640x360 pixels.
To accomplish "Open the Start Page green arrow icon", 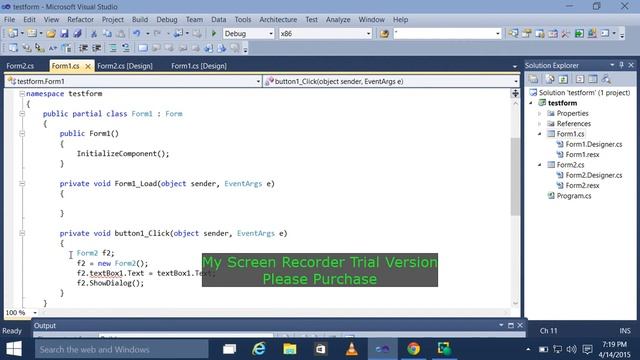I will [x=579, y=33].
